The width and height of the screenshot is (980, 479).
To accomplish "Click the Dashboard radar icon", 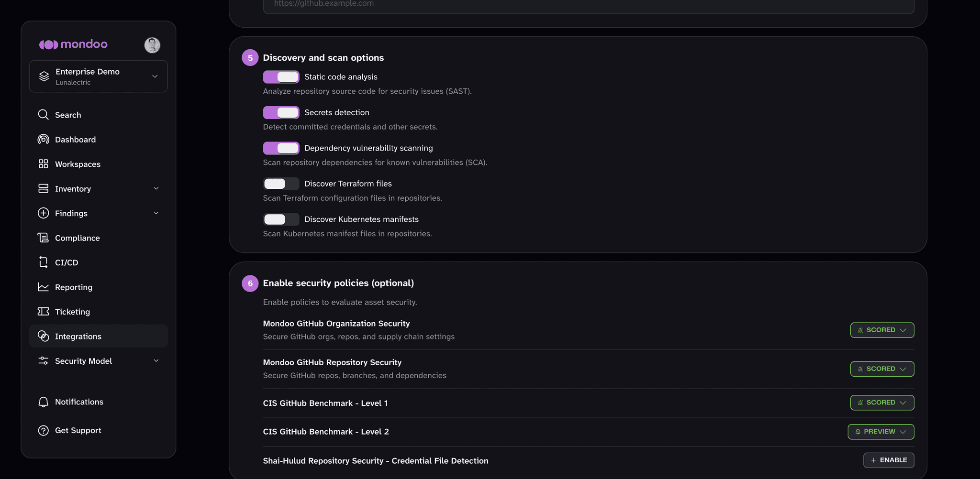I will [x=44, y=139].
